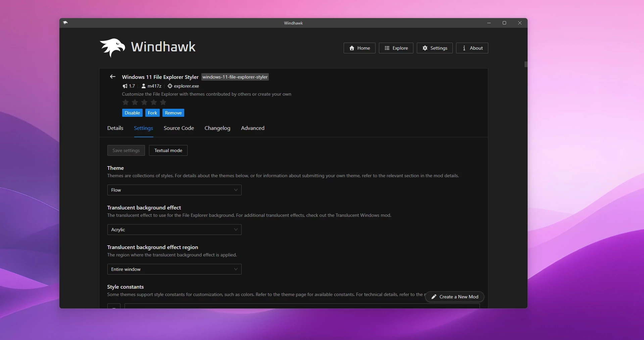This screenshot has width=644, height=340.
Task: Open the About page
Action: (x=472, y=48)
